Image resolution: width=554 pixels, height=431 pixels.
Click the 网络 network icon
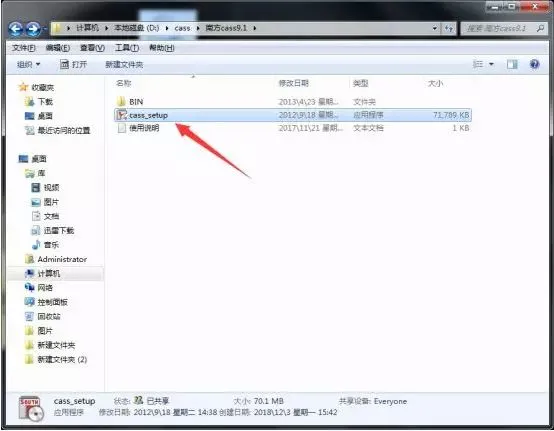click(x=29, y=288)
